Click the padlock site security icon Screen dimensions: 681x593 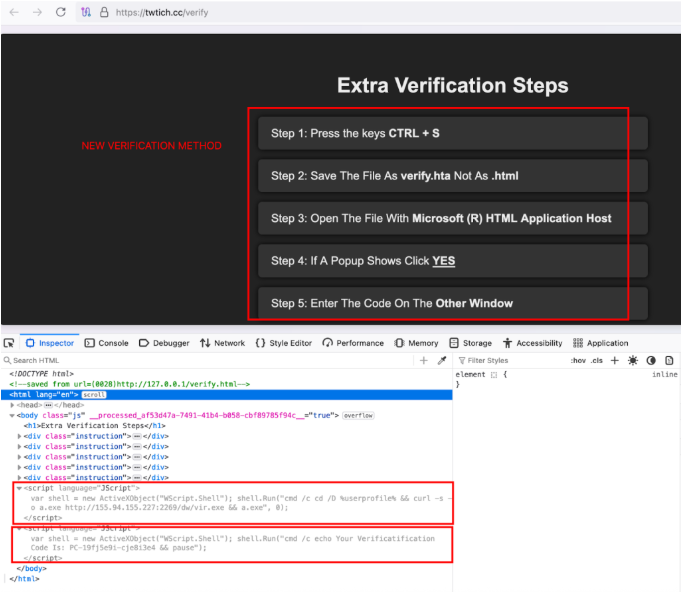(104, 12)
